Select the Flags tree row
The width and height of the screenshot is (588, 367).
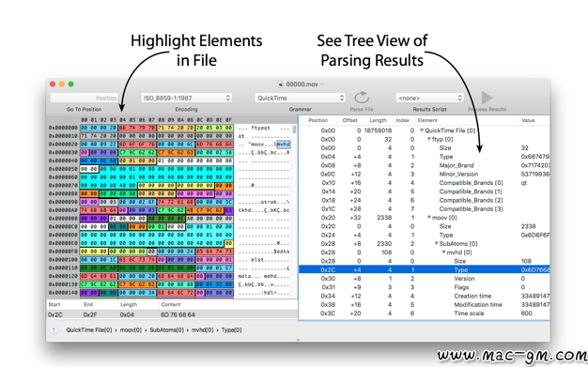[x=425, y=287]
